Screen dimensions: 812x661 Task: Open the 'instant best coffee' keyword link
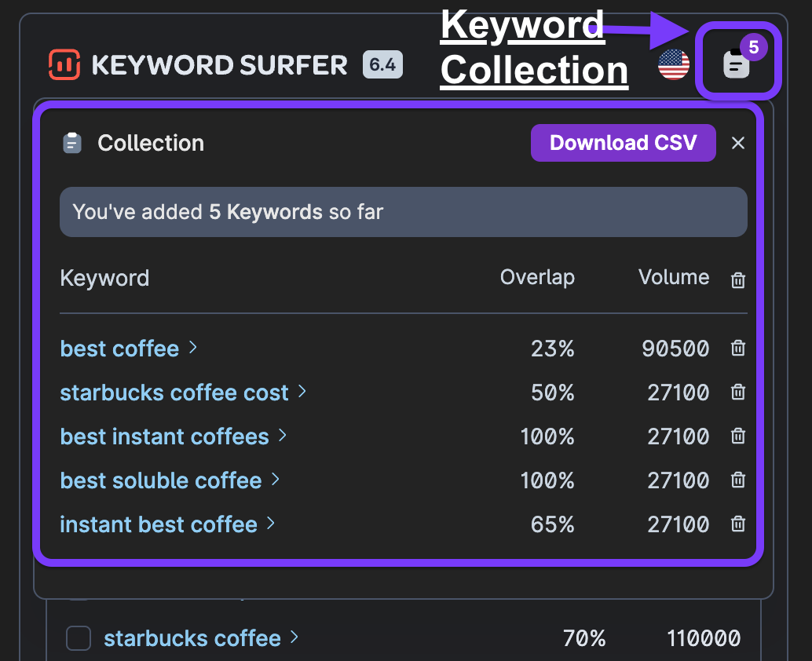point(159,524)
